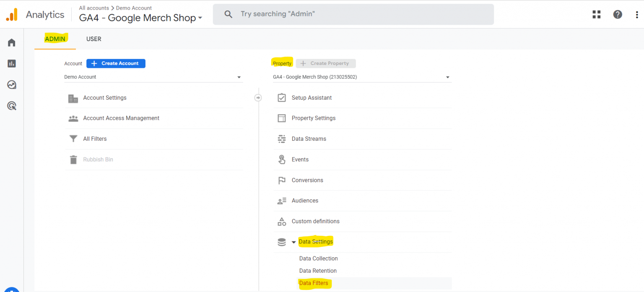Open the All accounts breadcrumb link
Screen dimensions: 644x292
click(94, 8)
